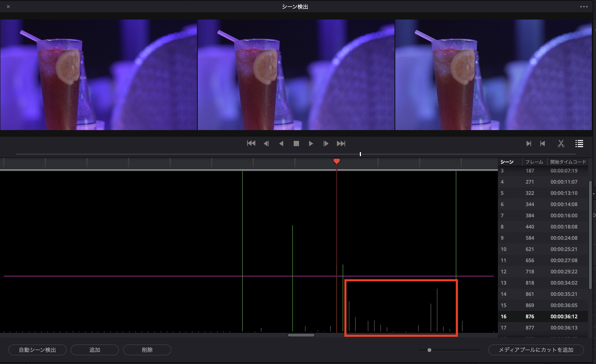Screen dimensions: 596x364
Task: Step forward one frame
Action: (326, 144)
